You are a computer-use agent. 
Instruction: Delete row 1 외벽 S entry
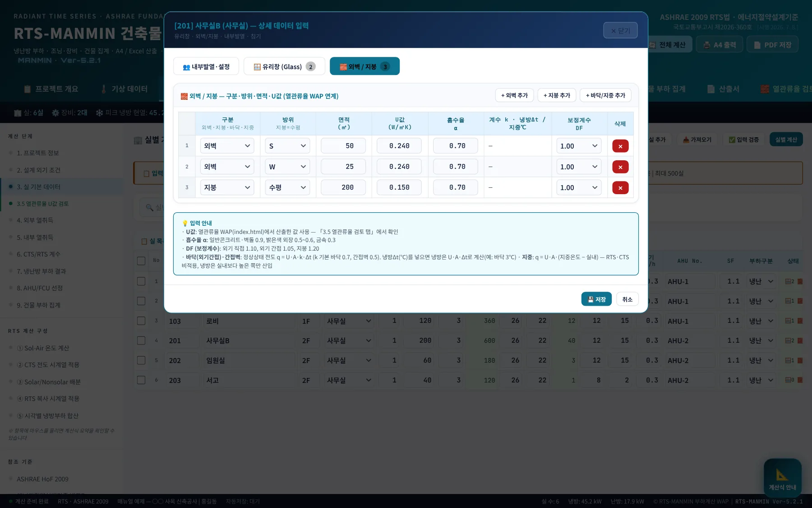[x=620, y=146]
